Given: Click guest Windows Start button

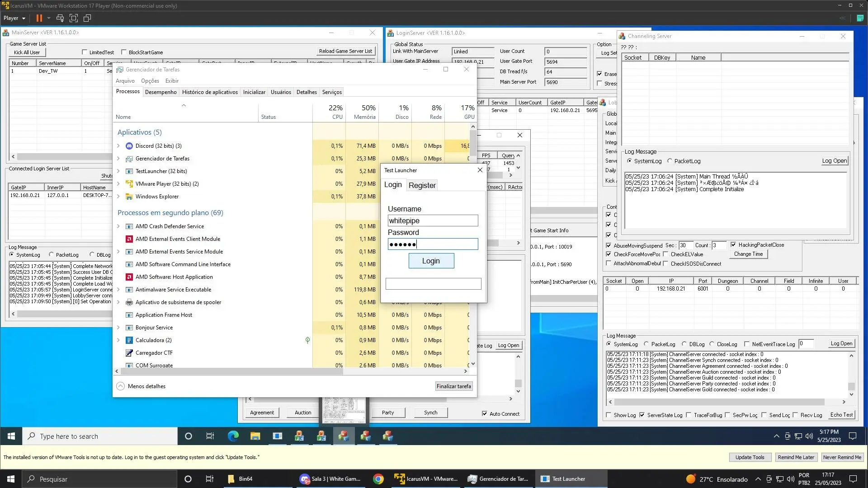Looking at the screenshot, I should [11, 436].
